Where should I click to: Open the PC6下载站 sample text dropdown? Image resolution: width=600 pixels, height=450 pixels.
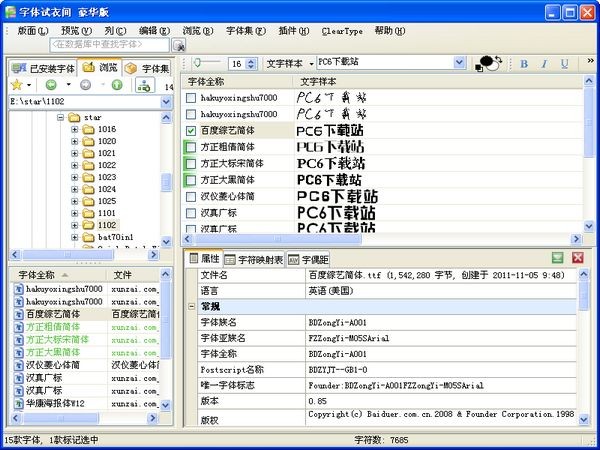(x=466, y=63)
